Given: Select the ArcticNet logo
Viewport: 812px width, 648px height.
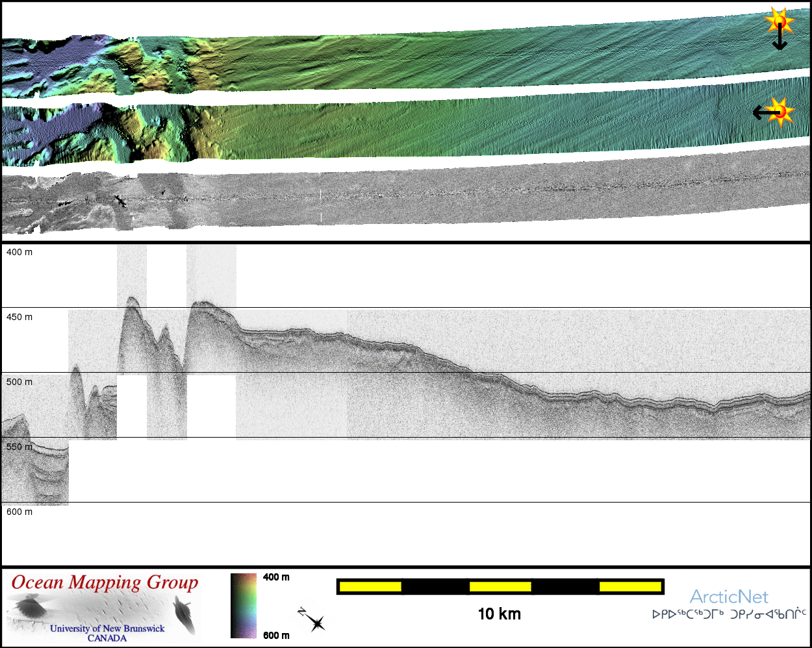Looking at the screenshot, I should click(729, 597).
